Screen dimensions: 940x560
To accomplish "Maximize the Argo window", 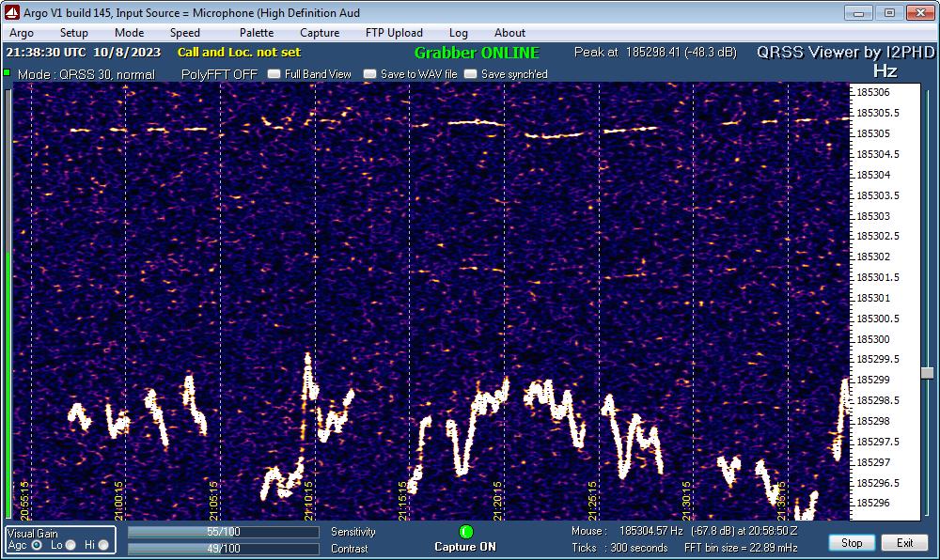I will click(889, 12).
